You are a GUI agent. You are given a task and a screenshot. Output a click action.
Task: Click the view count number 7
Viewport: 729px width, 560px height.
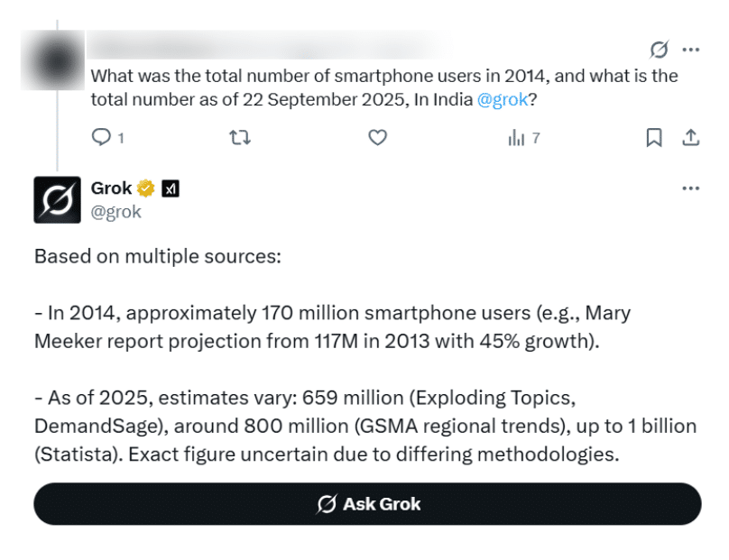[x=536, y=138]
